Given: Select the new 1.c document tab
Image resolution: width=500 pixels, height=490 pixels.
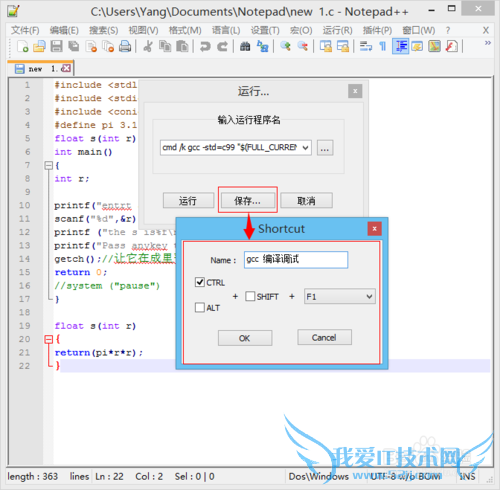Looking at the screenshot, I should pos(40,69).
